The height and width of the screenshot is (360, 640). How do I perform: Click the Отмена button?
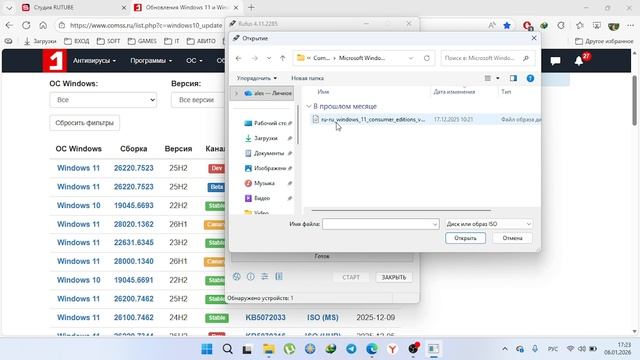[x=512, y=238]
